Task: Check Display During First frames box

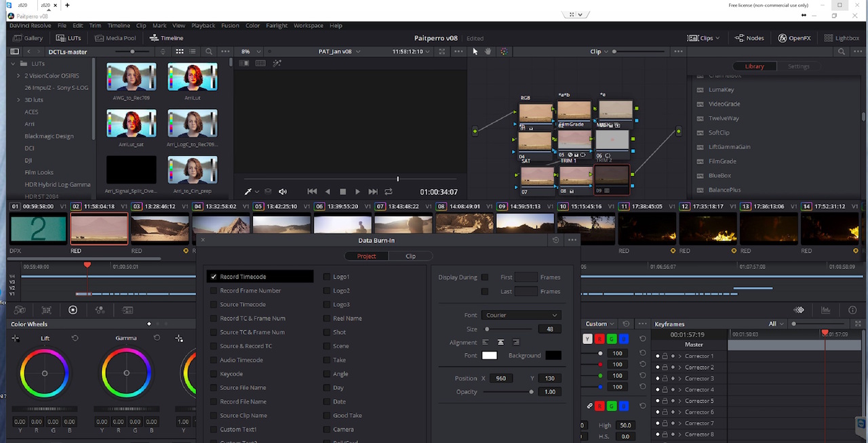Action: pyautogui.click(x=484, y=277)
